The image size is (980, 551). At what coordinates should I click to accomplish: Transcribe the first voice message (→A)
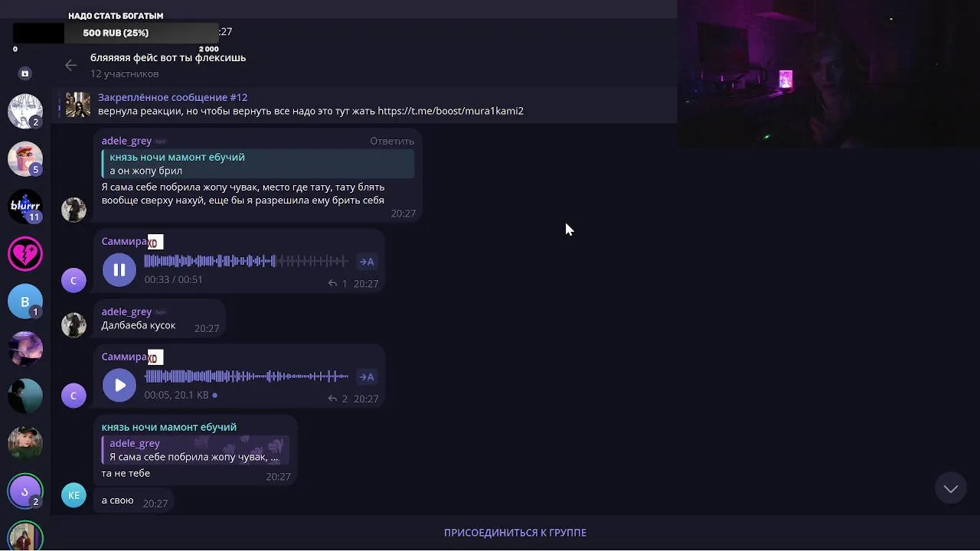tap(367, 262)
